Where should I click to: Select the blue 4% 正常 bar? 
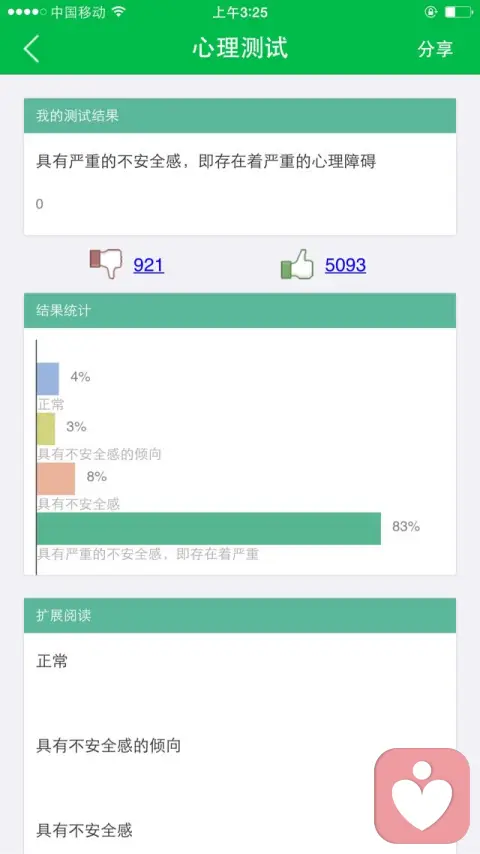click(x=48, y=379)
